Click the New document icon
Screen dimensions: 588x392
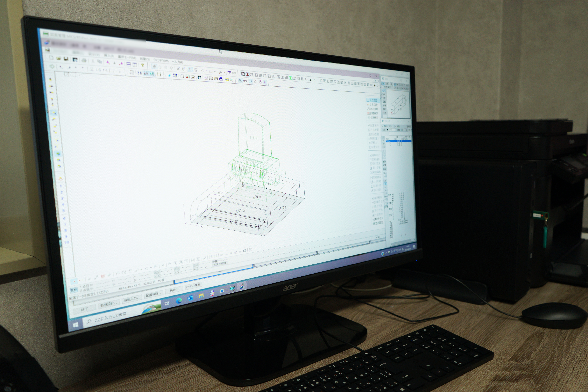pos(52,58)
